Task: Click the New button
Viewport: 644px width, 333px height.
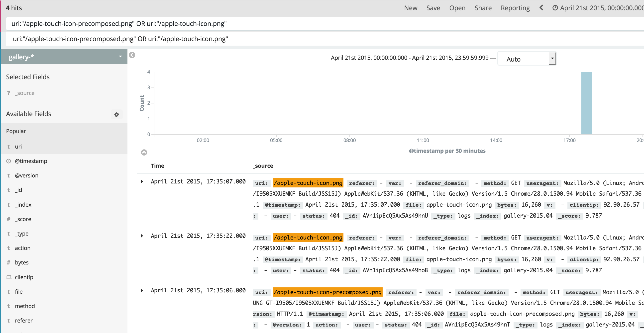Action: click(411, 8)
